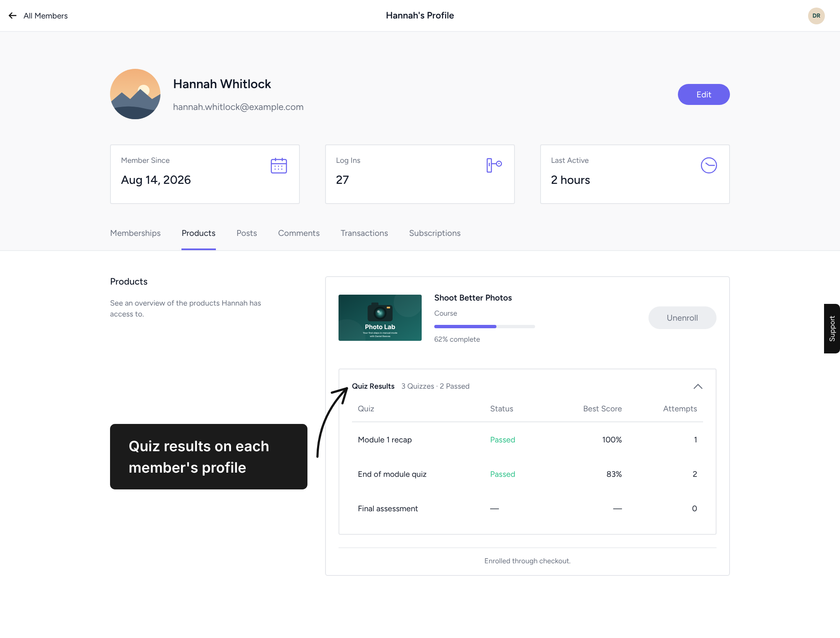Click Hannah's profile avatar picture
The height and width of the screenshot is (638, 840).
(x=135, y=94)
